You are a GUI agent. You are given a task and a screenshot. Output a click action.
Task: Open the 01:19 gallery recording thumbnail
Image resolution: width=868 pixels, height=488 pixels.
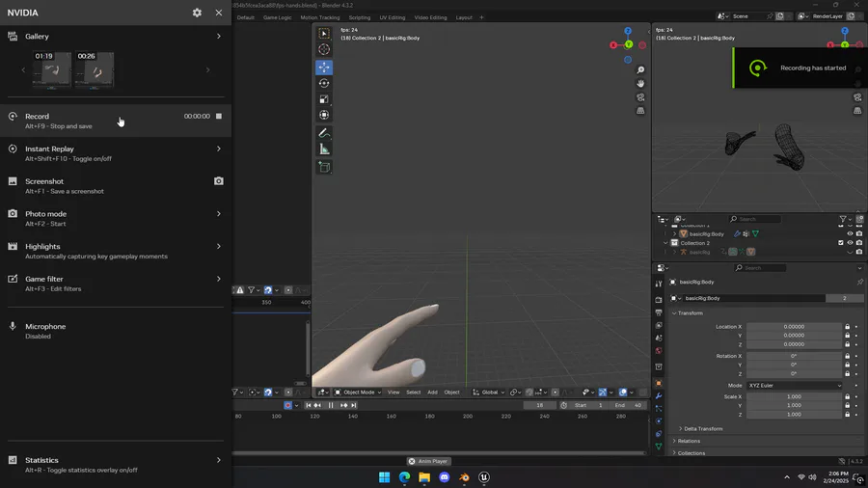coord(52,69)
